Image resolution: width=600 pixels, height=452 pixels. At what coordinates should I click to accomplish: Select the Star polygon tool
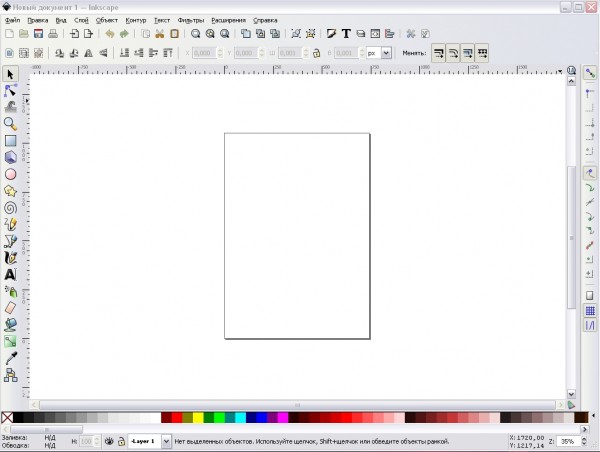click(10, 191)
